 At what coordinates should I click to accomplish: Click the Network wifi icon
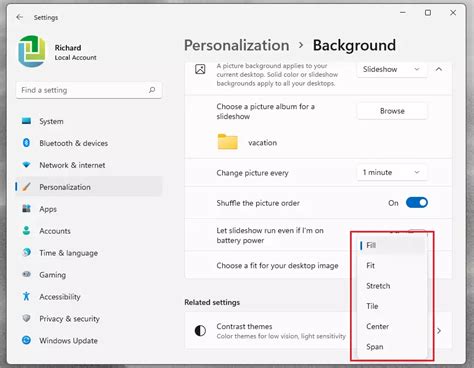[26, 165]
